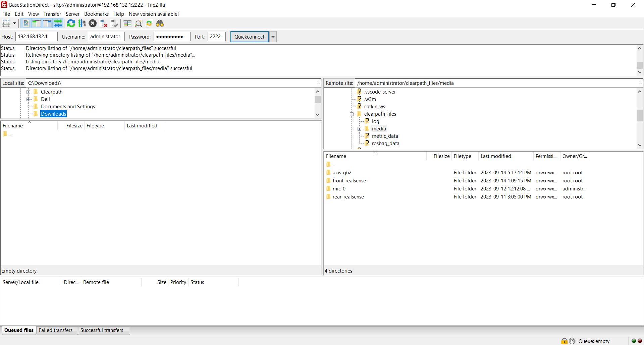Expand the Clearpath folder in local tree

click(x=29, y=92)
